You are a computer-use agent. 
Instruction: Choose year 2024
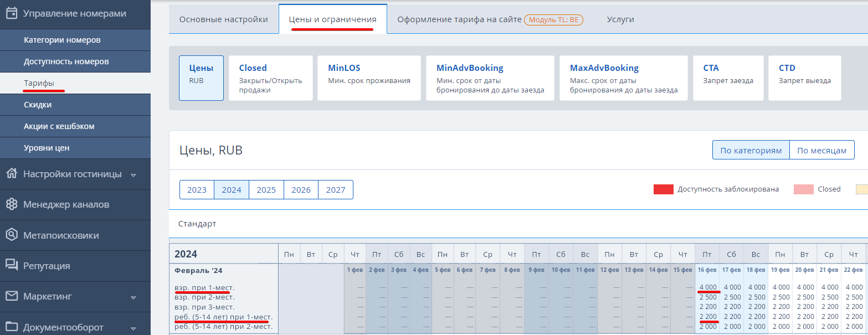[232, 189]
